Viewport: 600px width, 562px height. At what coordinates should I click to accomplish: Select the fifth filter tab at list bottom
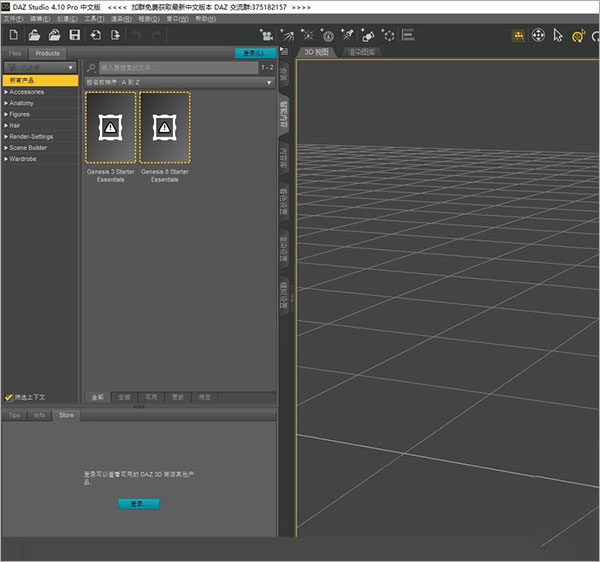[205, 397]
